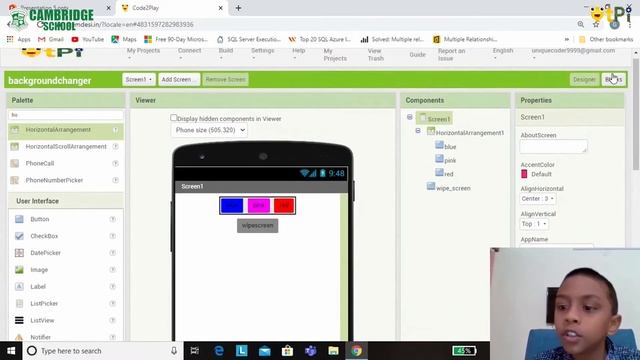Pick the ListPicker component icon
Screen dimensions: 640x360
coord(19,303)
